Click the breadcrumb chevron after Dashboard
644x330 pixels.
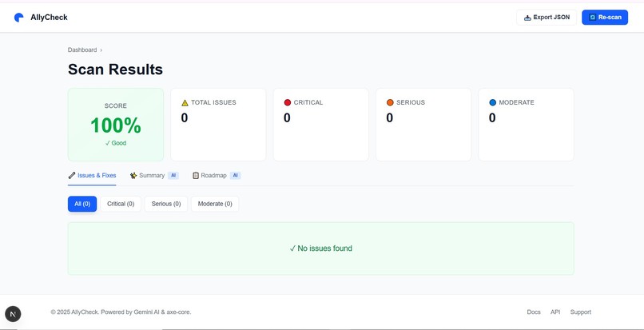coord(101,50)
